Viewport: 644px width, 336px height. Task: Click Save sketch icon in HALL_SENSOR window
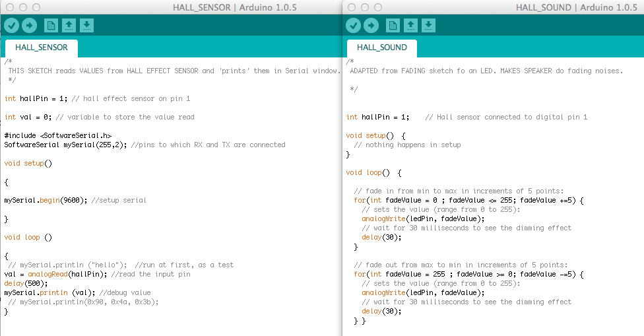tap(86, 26)
